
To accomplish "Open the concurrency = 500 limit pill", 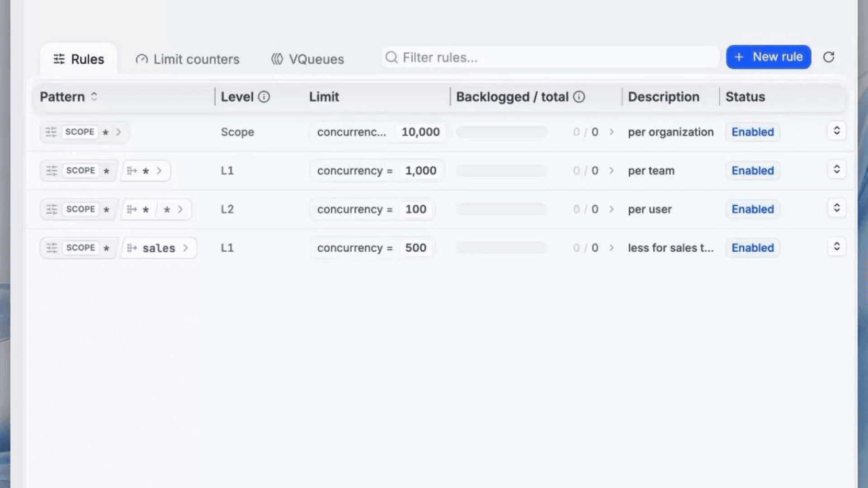I will point(372,248).
